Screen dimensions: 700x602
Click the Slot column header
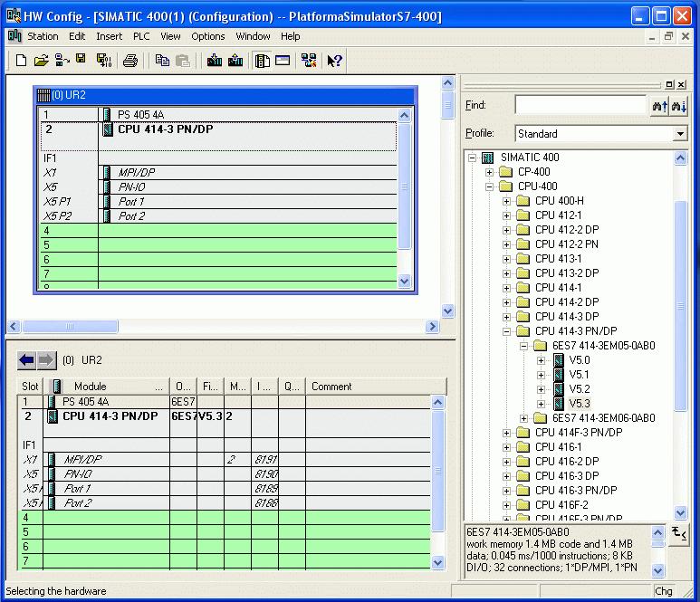coord(30,387)
